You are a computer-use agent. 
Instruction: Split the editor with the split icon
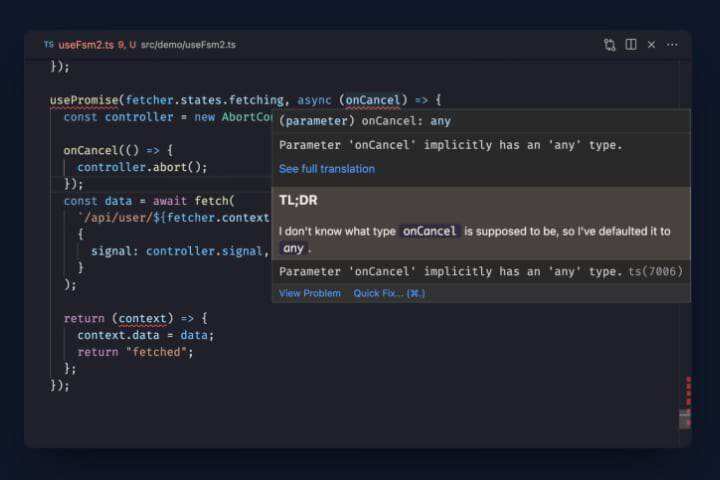point(631,45)
